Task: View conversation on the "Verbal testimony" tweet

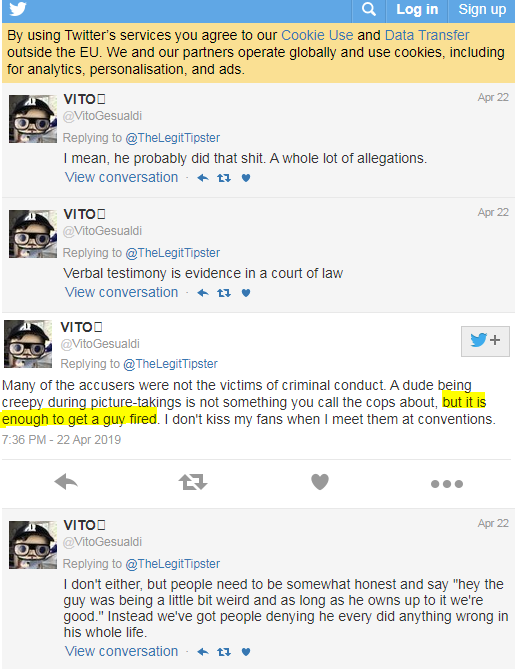Action: tap(121, 292)
